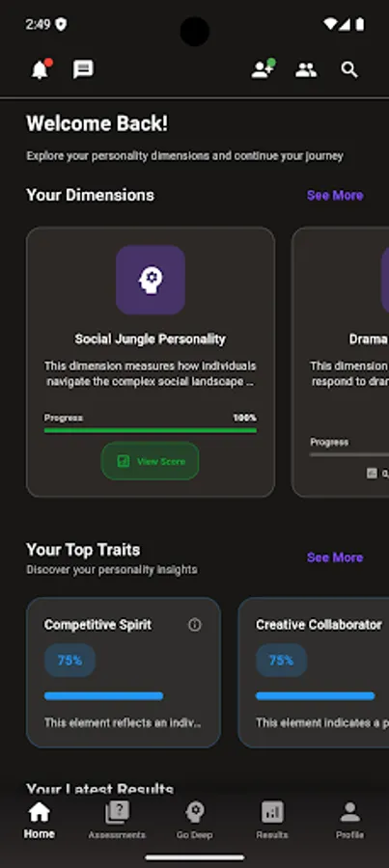The width and height of the screenshot is (389, 868).
Task: Tap the search magnifier icon
Action: tap(349, 69)
